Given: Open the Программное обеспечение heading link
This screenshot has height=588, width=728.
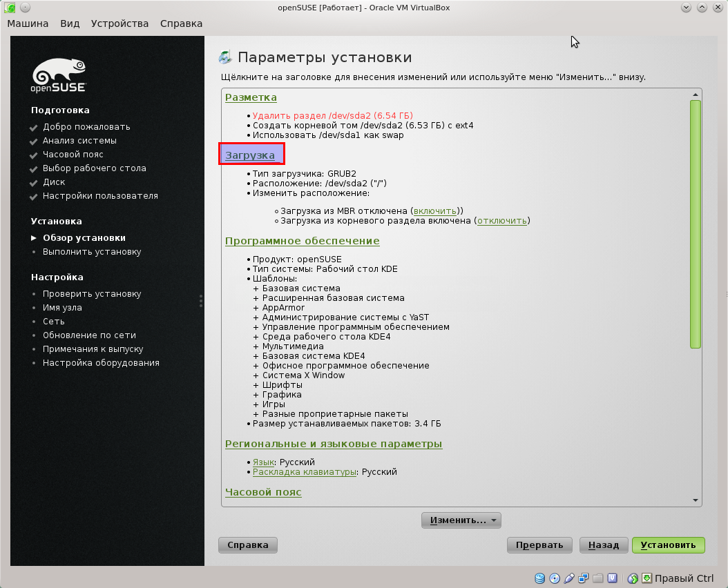Looking at the screenshot, I should (x=302, y=241).
